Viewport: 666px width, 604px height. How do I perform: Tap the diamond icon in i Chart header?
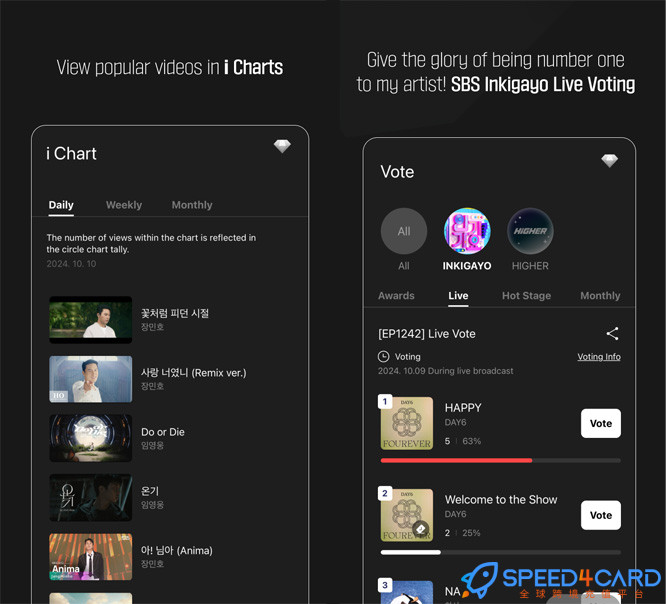[282, 146]
